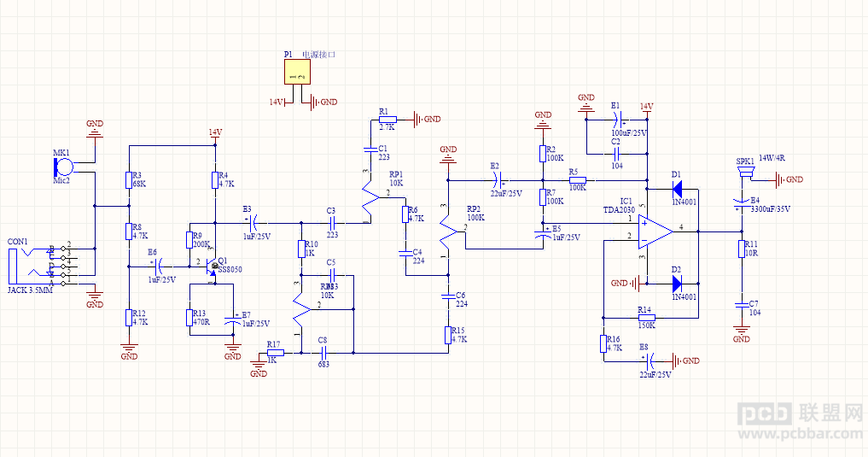Screen dimensions: 868x457
Task: Select the SPK1 speaker symbol
Action: click(x=746, y=173)
